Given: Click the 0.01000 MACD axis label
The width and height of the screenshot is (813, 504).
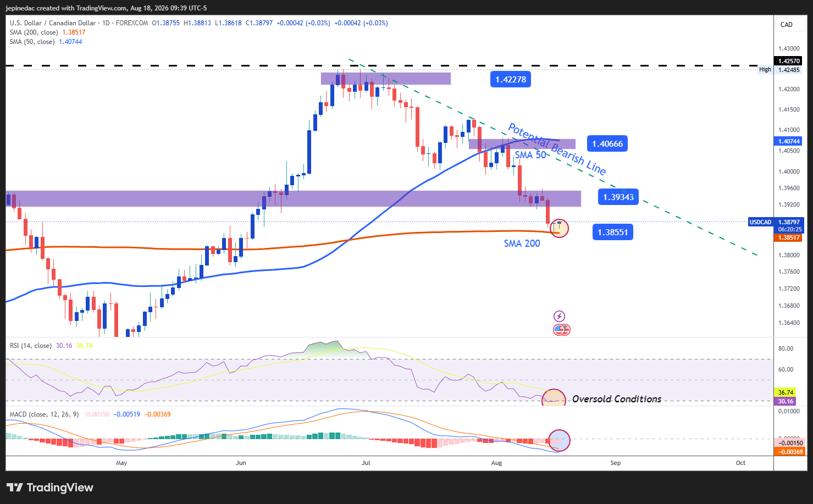Looking at the screenshot, I should pyautogui.click(x=789, y=411).
